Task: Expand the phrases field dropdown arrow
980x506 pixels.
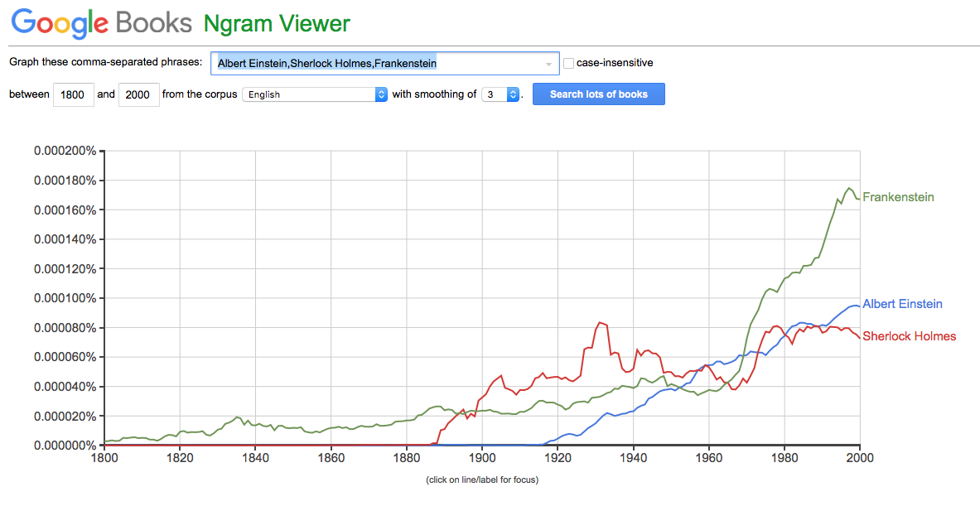Action: pyautogui.click(x=548, y=64)
